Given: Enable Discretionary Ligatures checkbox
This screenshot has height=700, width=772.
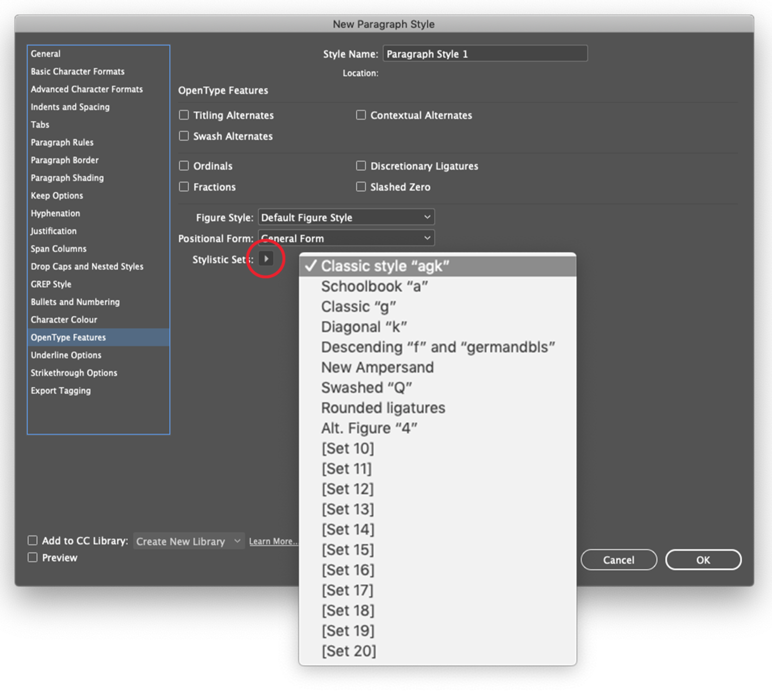Looking at the screenshot, I should click(361, 166).
